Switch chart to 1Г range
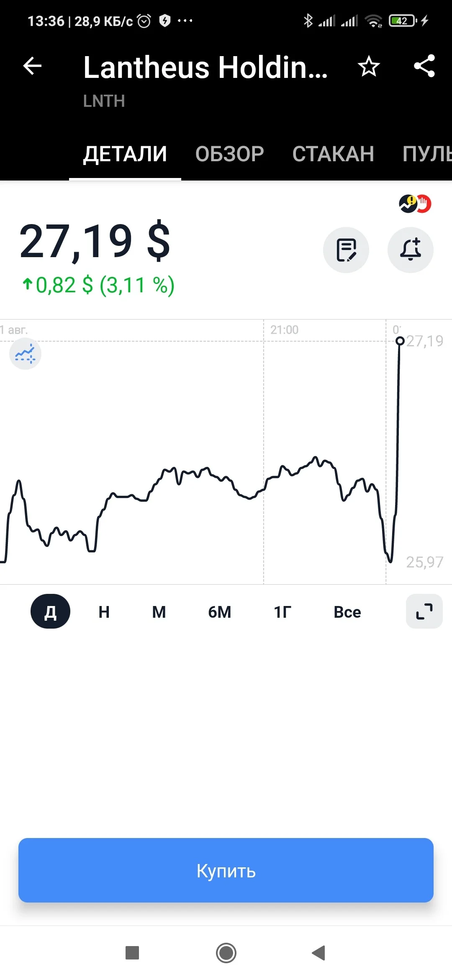This screenshot has height=980, width=452. point(282,612)
